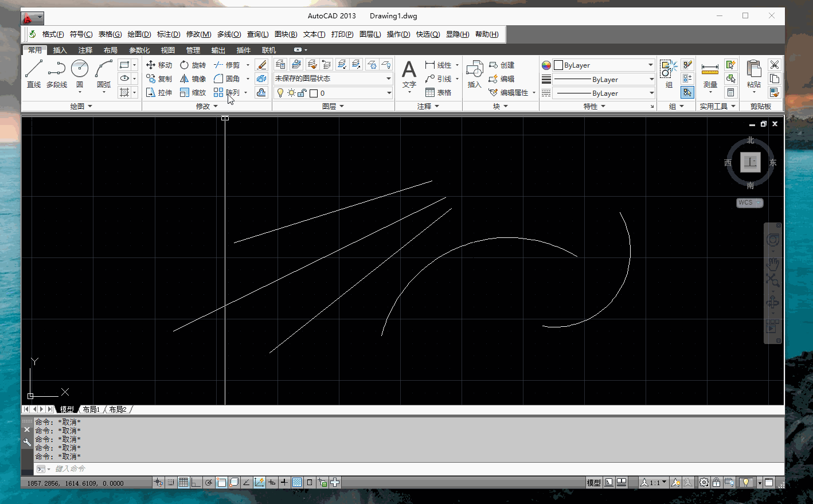
Task: Toggle grid display in status bar
Action: point(183,483)
